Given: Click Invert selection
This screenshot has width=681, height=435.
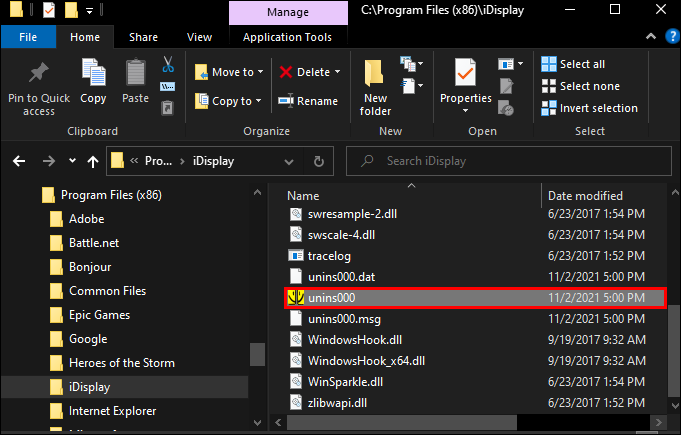Looking at the screenshot, I should tap(590, 108).
